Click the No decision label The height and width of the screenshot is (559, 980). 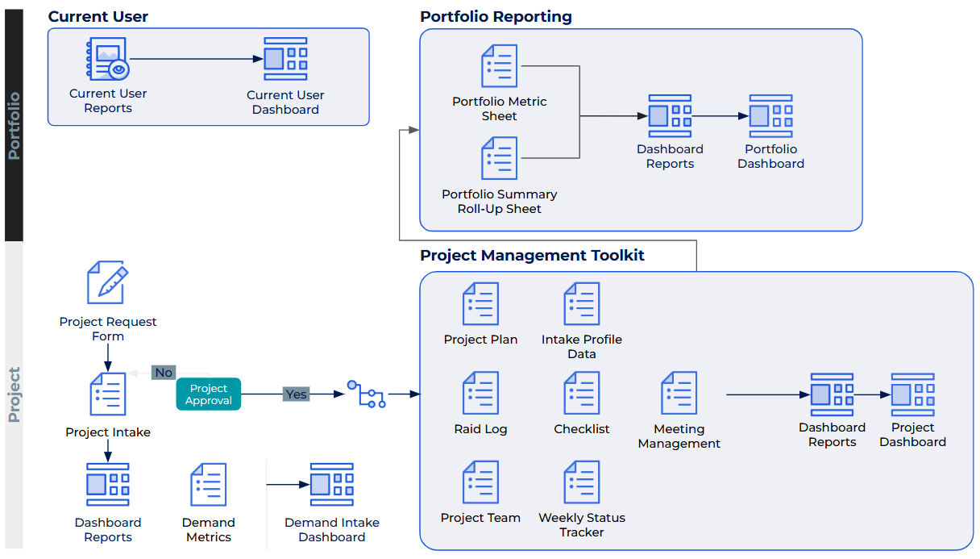coord(164,373)
